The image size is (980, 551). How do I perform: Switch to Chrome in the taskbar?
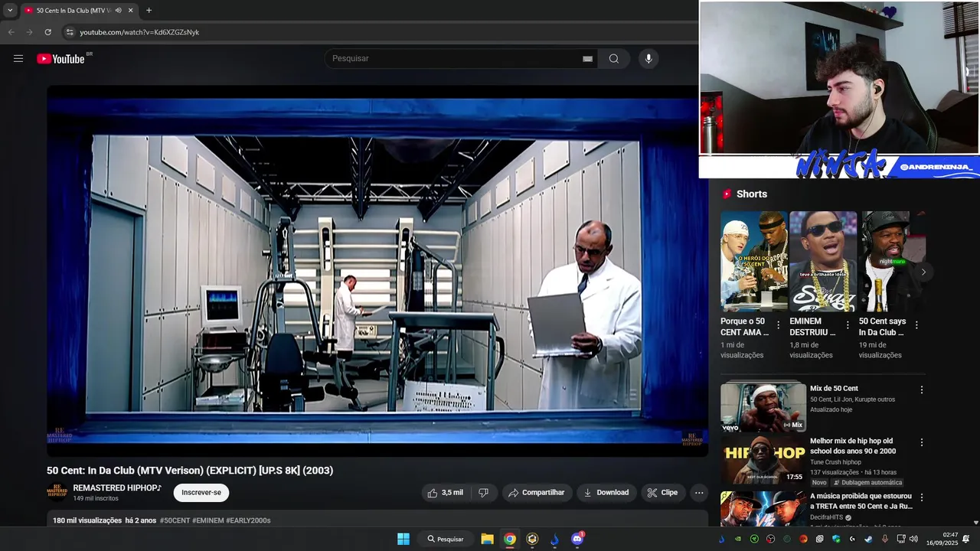click(x=510, y=539)
